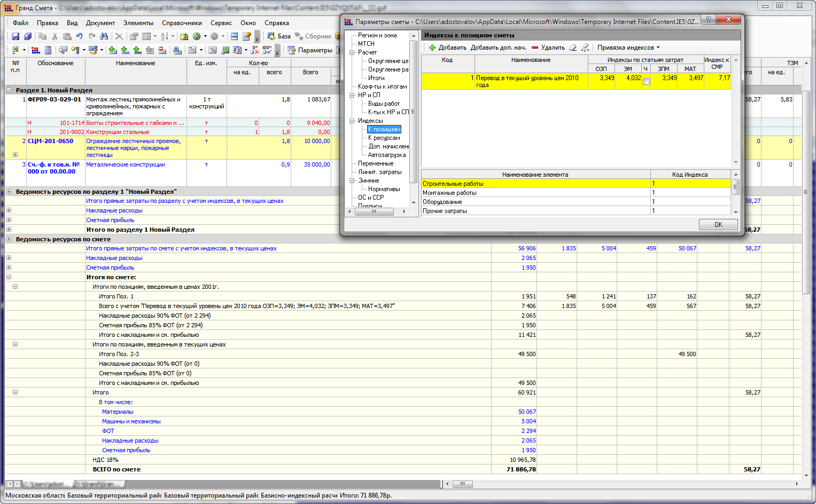Click the Добавить button in dialog
The width and height of the screenshot is (816, 504).
click(448, 48)
